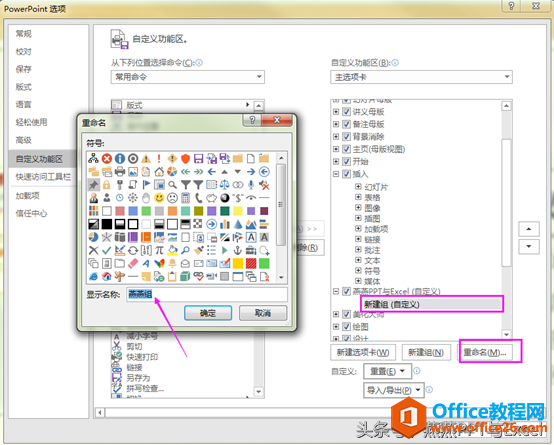Choose the pi symbol icon

click(159, 250)
